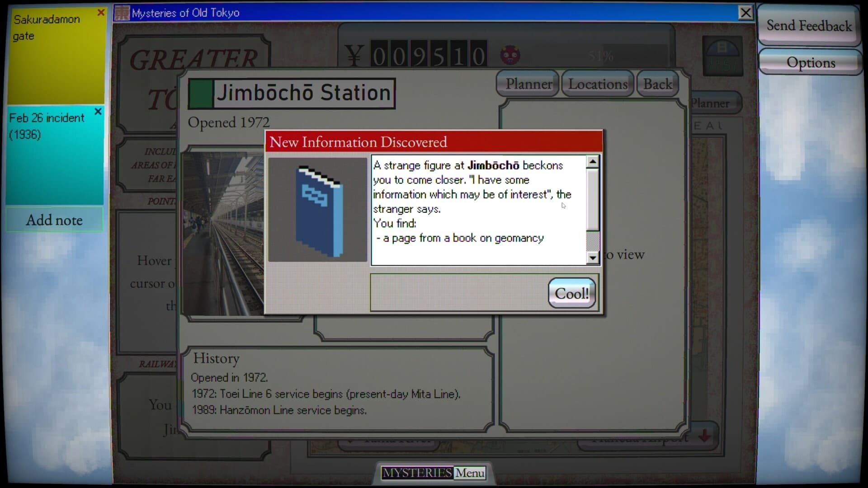Click the scrollbar up arrow in the dialog
868x488 pixels.
tap(593, 161)
